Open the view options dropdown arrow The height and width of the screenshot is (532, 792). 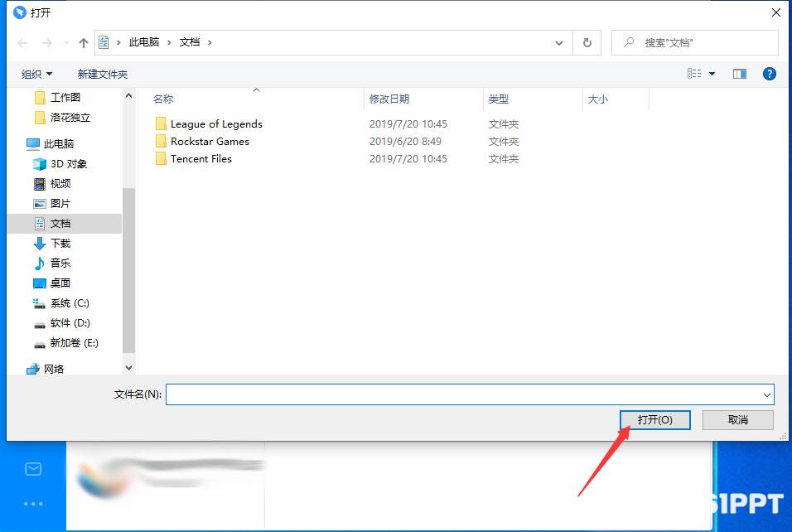click(x=712, y=74)
